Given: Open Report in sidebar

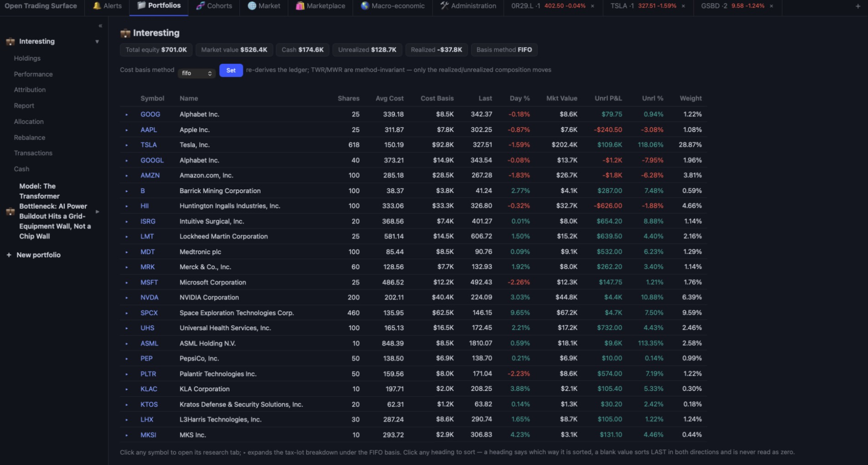Looking at the screenshot, I should coord(24,106).
